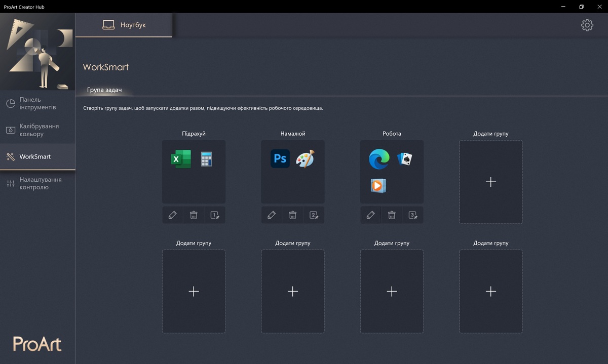The image size is (608, 364).
Task: Pin Намалюй group to hotkey 2
Action: (x=314, y=215)
